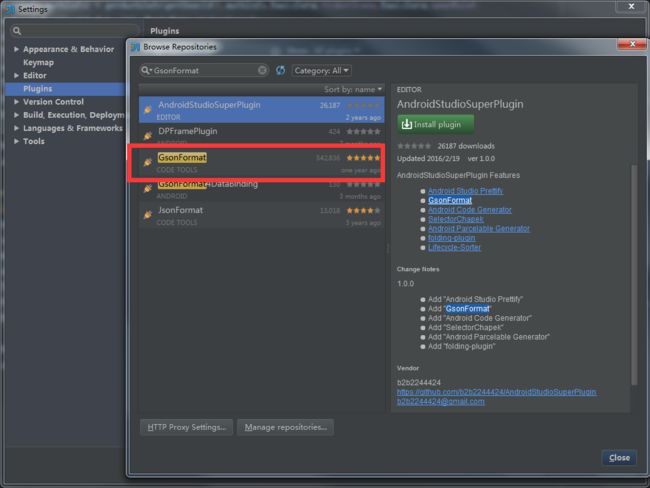Image resolution: width=650 pixels, height=488 pixels.
Task: Select Plugins in Settings tree
Action: tap(65, 89)
